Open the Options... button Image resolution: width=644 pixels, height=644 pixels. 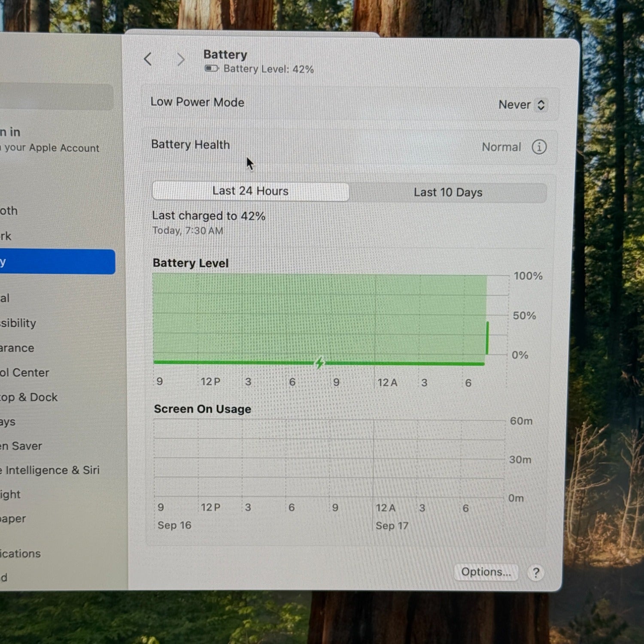[486, 572]
